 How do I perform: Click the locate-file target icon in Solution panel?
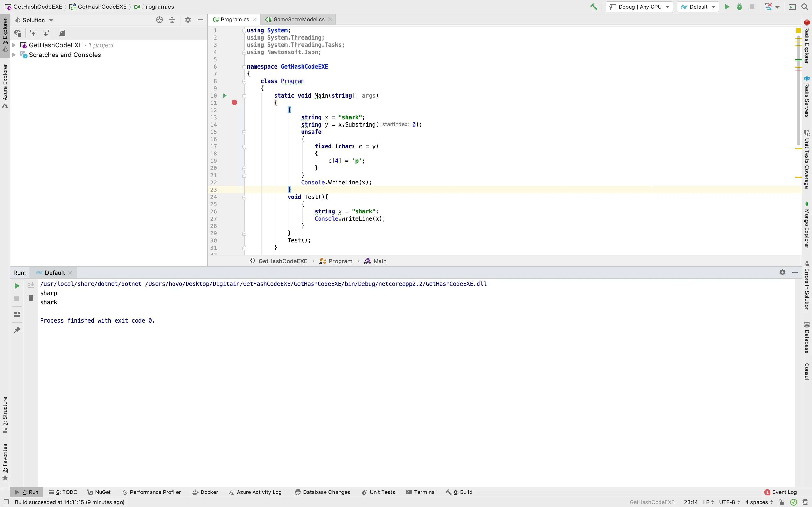159,20
